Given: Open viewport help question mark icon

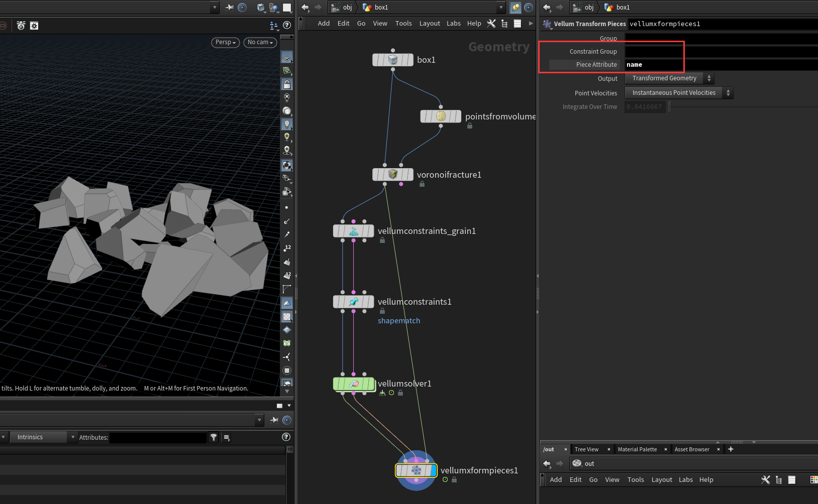Looking at the screenshot, I should tap(287, 25).
